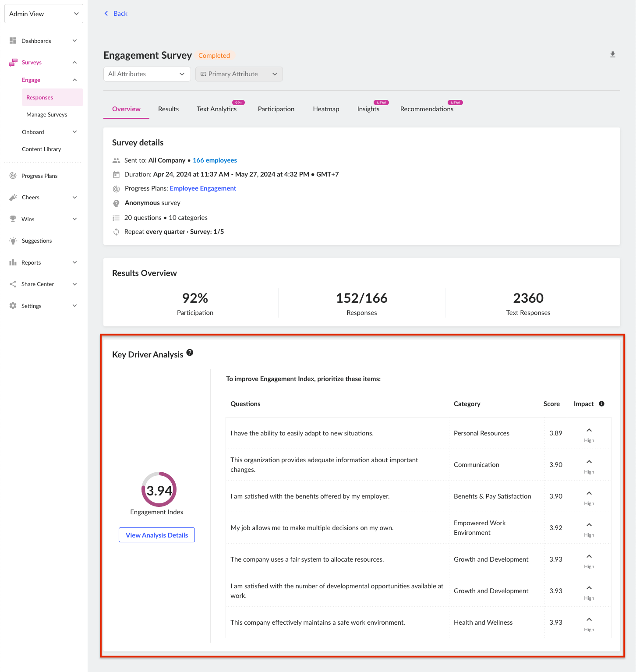This screenshot has height=672, width=636.
Task: Expand the Cheers menu chevron
Action: click(x=74, y=198)
